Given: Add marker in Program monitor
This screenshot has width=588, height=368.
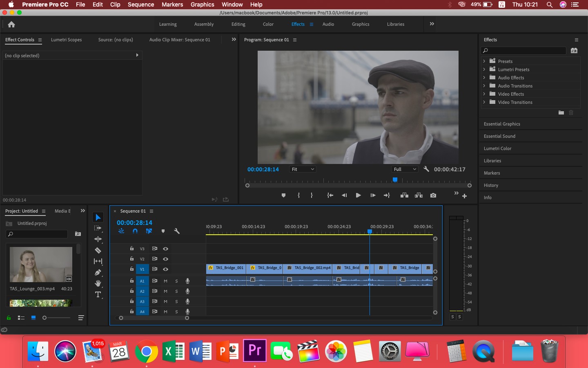Looking at the screenshot, I should [284, 195].
